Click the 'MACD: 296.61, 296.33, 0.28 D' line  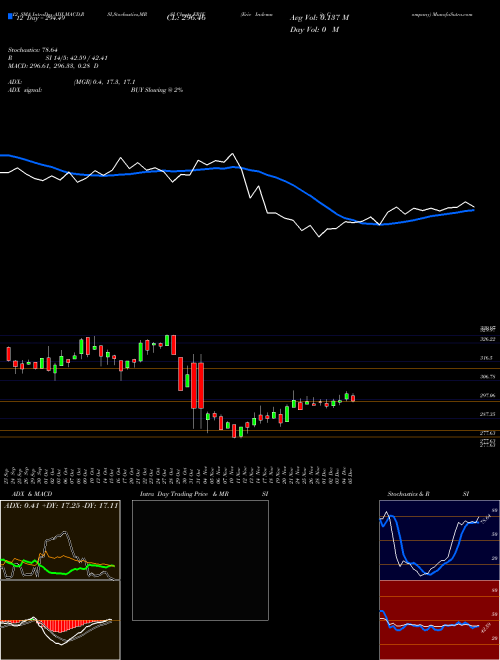click(53, 66)
